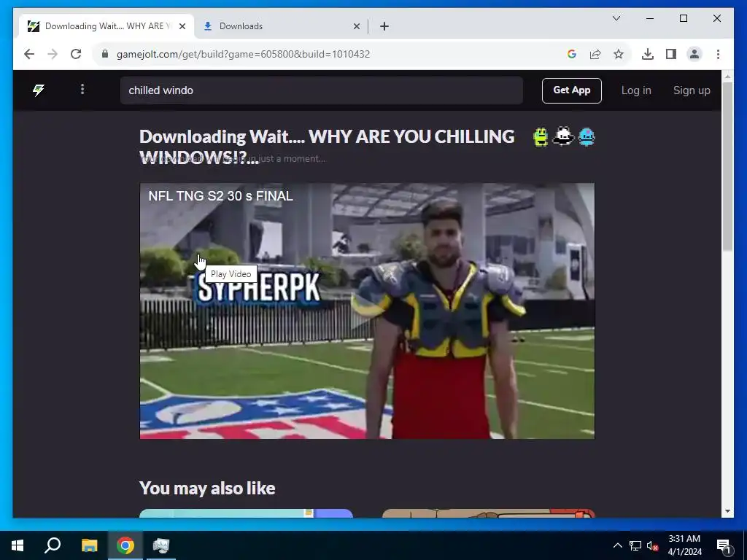Open File Explorer from taskbar
Screen dimensions: 747x560
(89, 545)
